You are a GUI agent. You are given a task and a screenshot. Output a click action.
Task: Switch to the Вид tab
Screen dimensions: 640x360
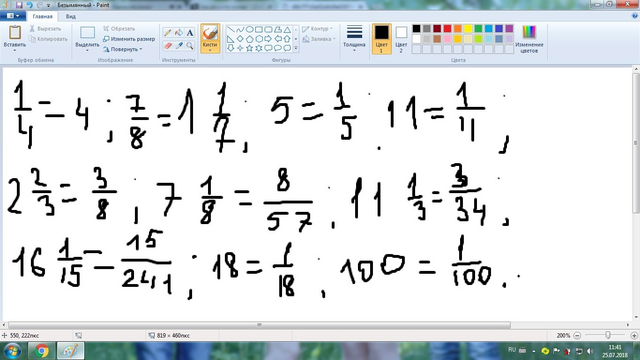(71, 16)
